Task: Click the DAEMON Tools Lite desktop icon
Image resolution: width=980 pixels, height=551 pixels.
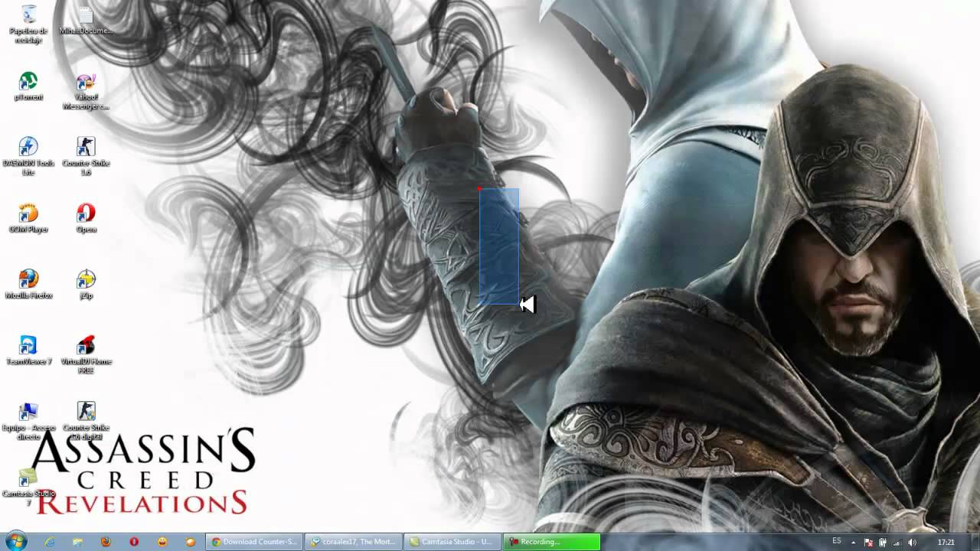Action: pos(28,156)
